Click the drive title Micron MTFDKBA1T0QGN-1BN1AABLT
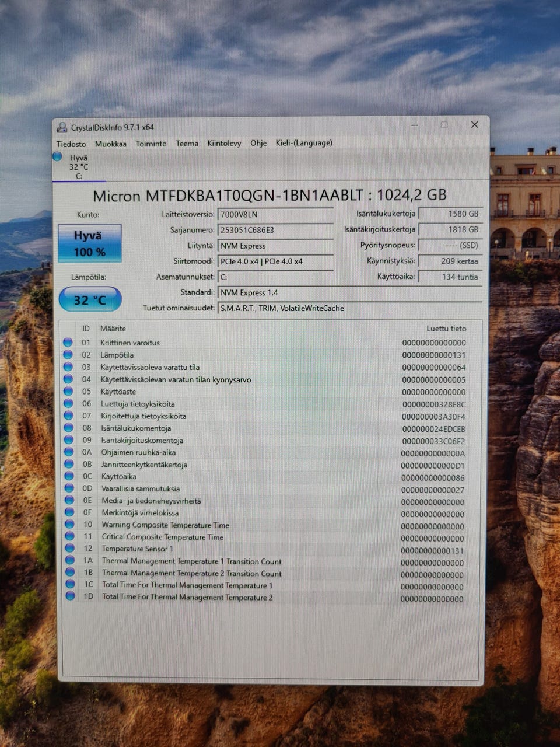Viewport: 560px width, 747px height. tap(229, 196)
